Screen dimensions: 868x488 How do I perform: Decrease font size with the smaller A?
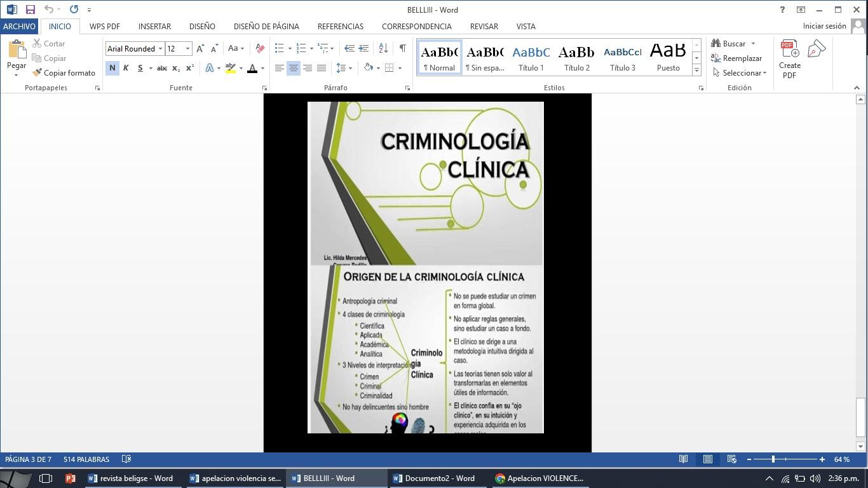coord(214,48)
